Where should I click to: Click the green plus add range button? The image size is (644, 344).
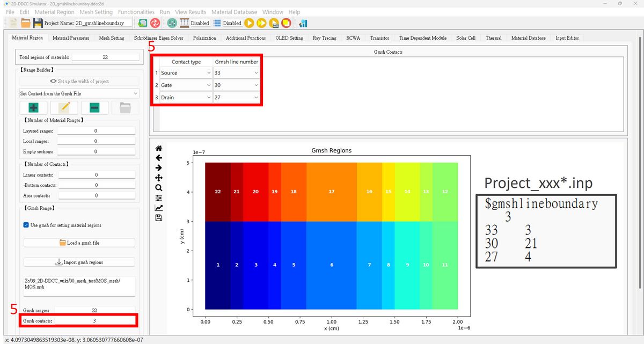coord(33,107)
